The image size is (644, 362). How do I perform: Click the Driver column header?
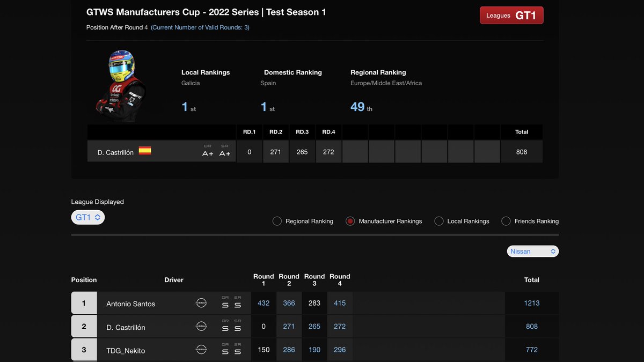point(174,280)
